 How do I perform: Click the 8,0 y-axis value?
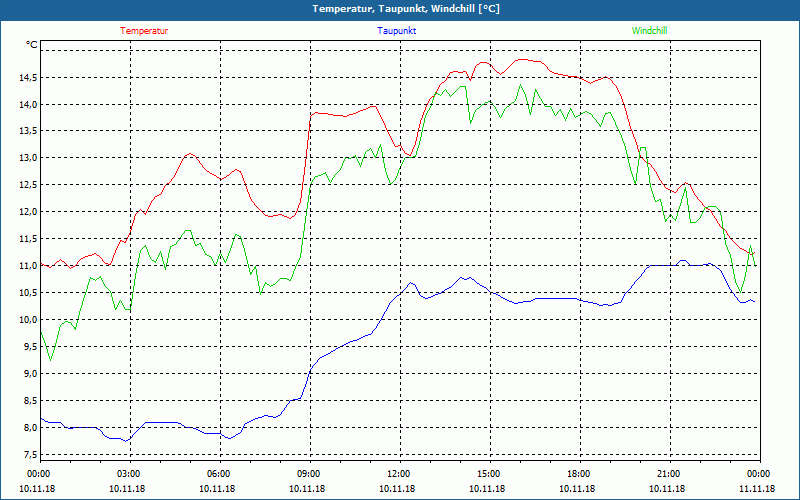pyautogui.click(x=31, y=428)
